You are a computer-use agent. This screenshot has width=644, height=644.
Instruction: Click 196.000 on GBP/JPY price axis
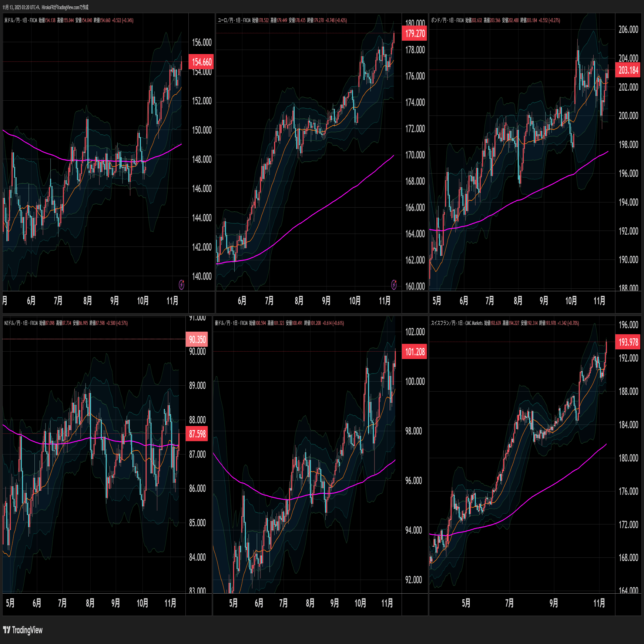tap(628, 174)
